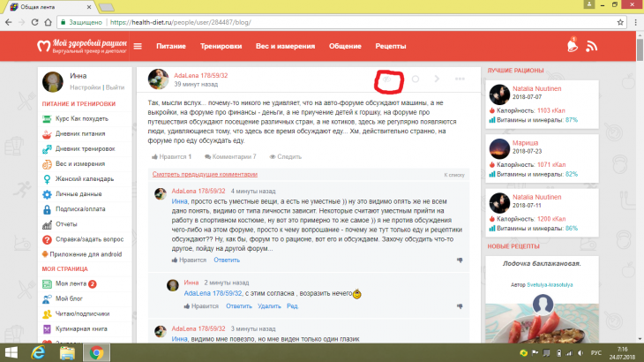Toggle the hamburger menu in header
The height and width of the screenshot is (362, 644).
point(139,45)
